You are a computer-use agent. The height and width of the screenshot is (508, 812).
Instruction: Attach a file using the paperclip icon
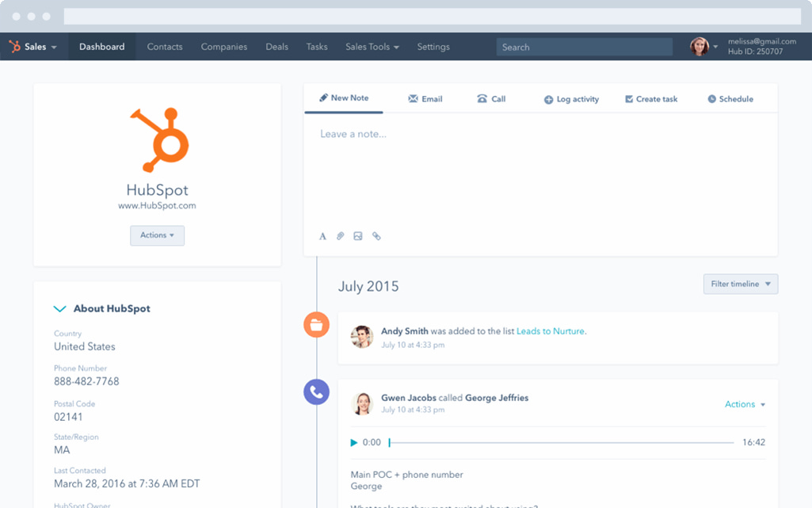341,236
